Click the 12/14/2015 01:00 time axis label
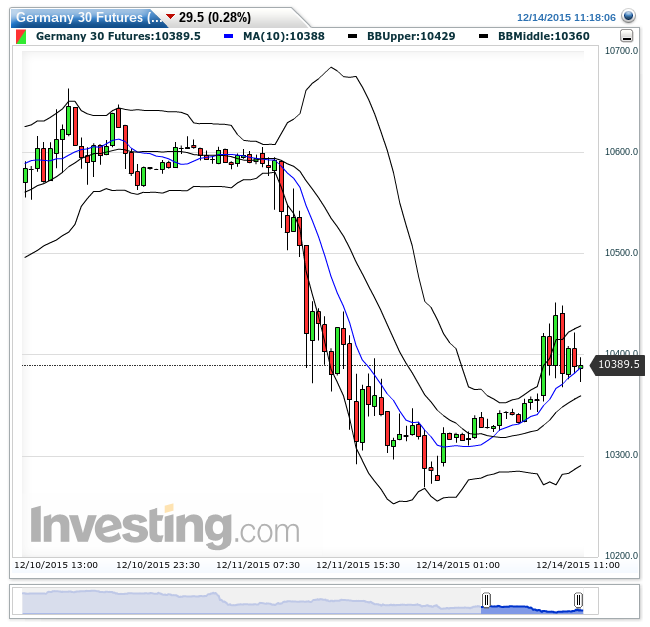Screen dimensions: 650x627 pyautogui.click(x=458, y=565)
